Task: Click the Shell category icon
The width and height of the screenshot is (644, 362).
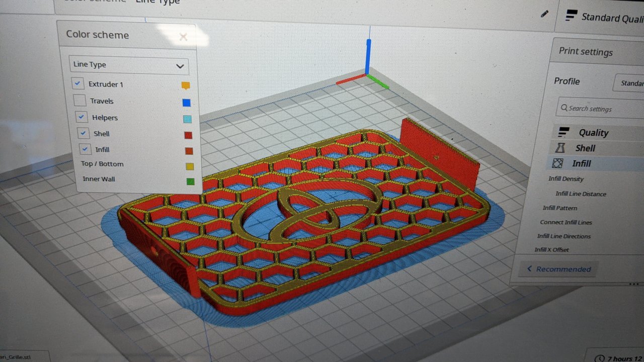Action: tap(559, 148)
